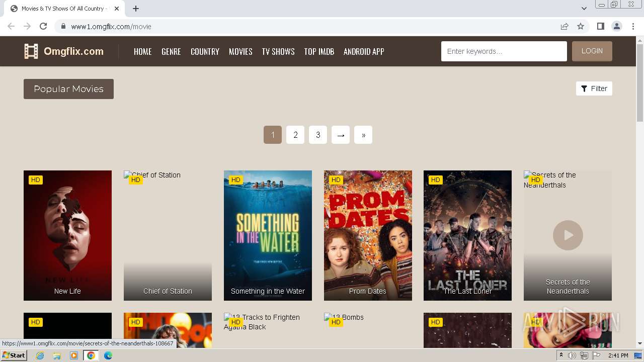
Task: Select pagination page 1
Action: pyautogui.click(x=273, y=135)
